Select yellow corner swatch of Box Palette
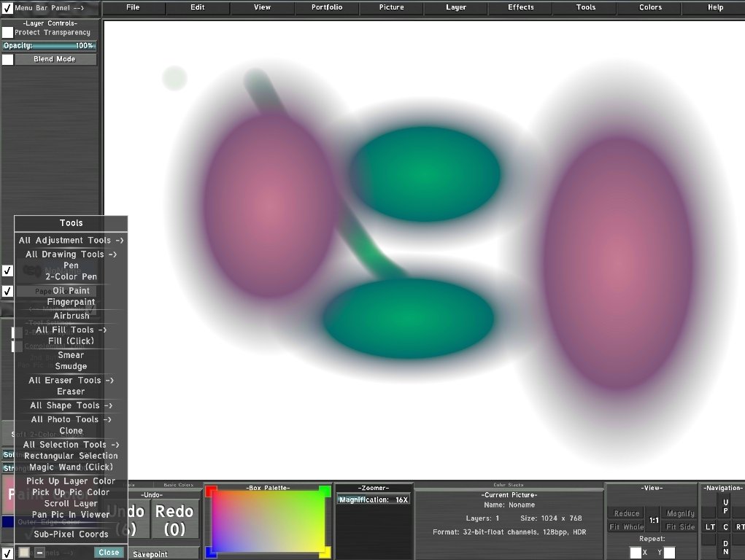The height and width of the screenshot is (560, 745). click(325, 552)
